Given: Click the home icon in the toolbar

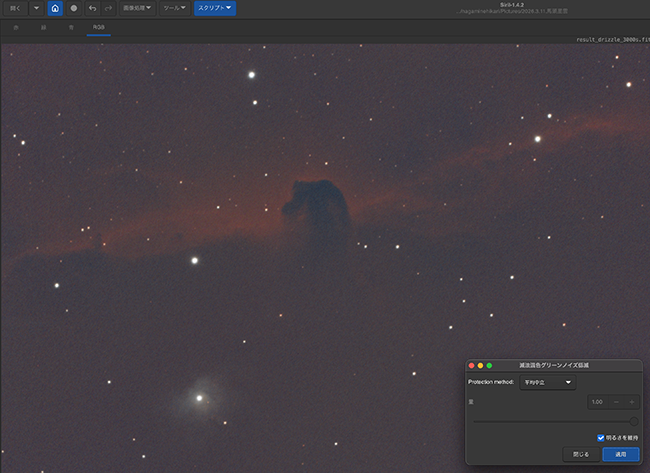Looking at the screenshot, I should [x=55, y=8].
